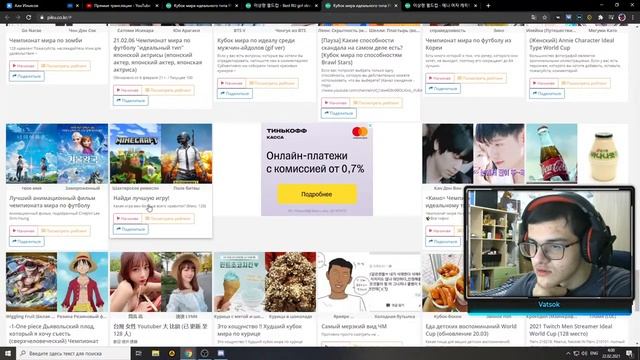Image resolution: width=640 pixels, height=360 pixels.
Task: Show hidden system tray icons
Action: point(568,353)
